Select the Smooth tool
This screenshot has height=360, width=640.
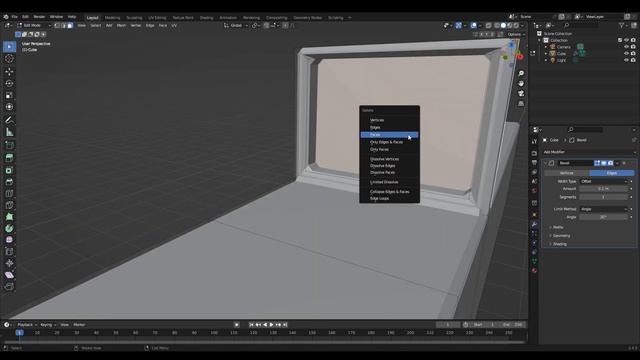click(x=9, y=240)
